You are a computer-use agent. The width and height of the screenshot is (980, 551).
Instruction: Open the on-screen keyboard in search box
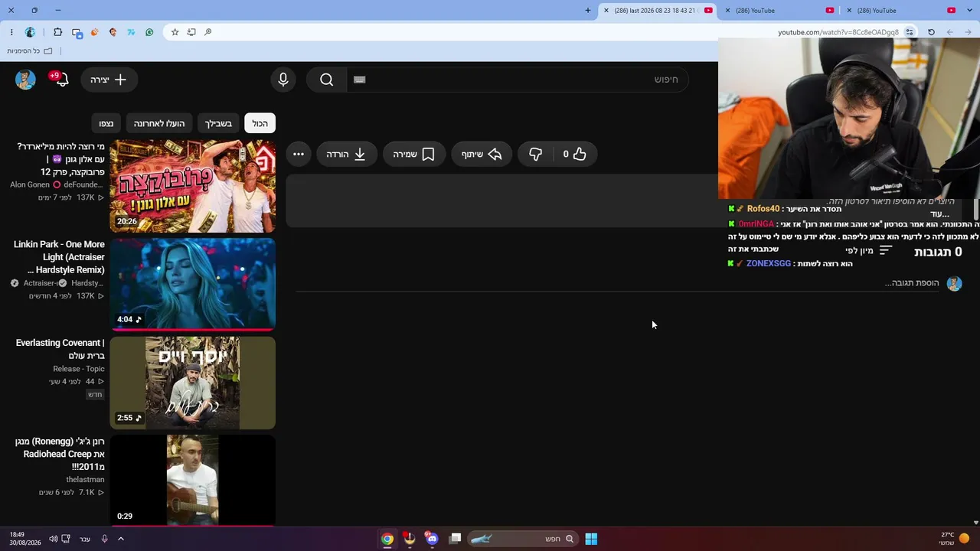(x=360, y=80)
